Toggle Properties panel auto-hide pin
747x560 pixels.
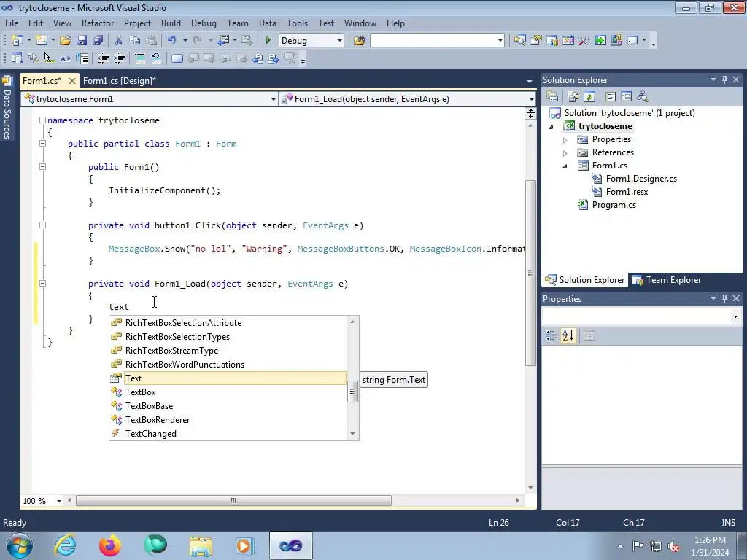coord(724,298)
